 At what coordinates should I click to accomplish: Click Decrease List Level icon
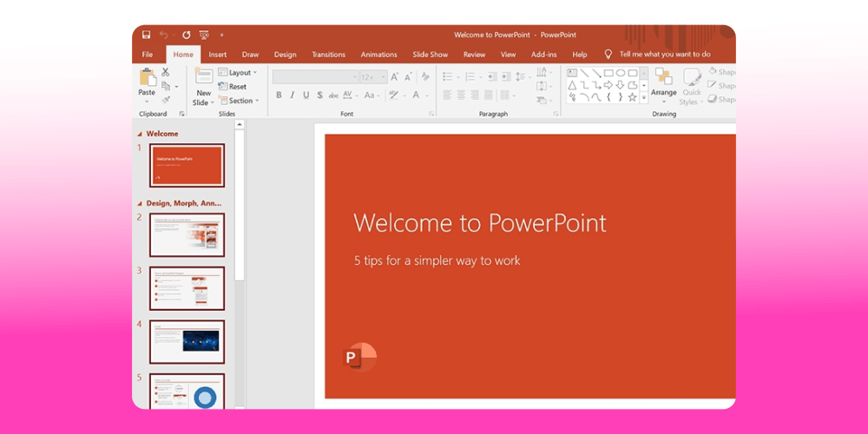492,77
